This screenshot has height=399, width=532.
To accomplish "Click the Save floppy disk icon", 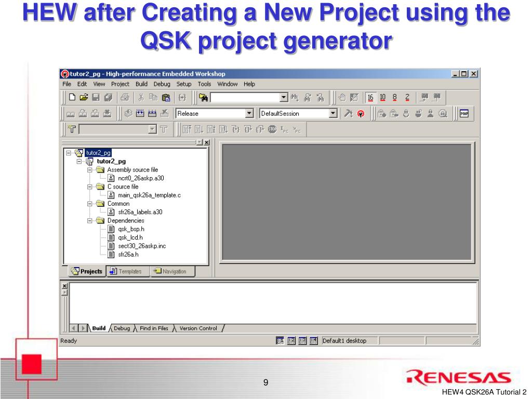I will [x=96, y=97].
